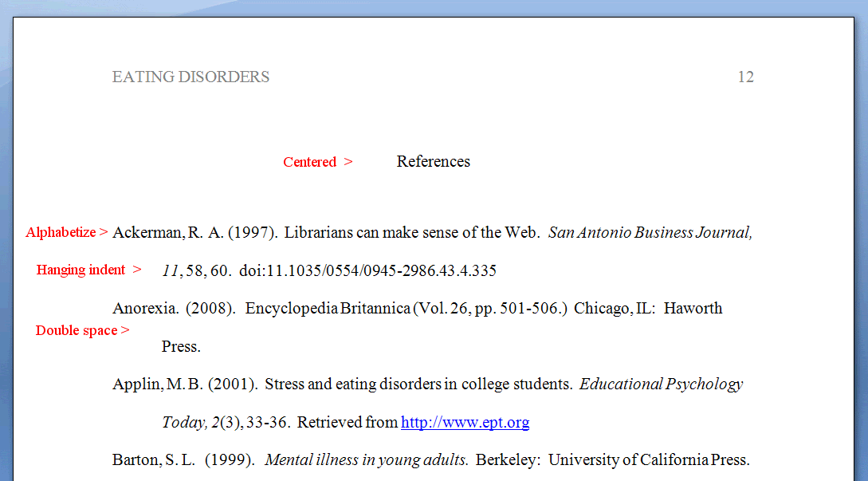Viewport: 868px width, 481px height.
Task: Click 'Barton, S. L. (1999).' author text
Action: (x=184, y=460)
